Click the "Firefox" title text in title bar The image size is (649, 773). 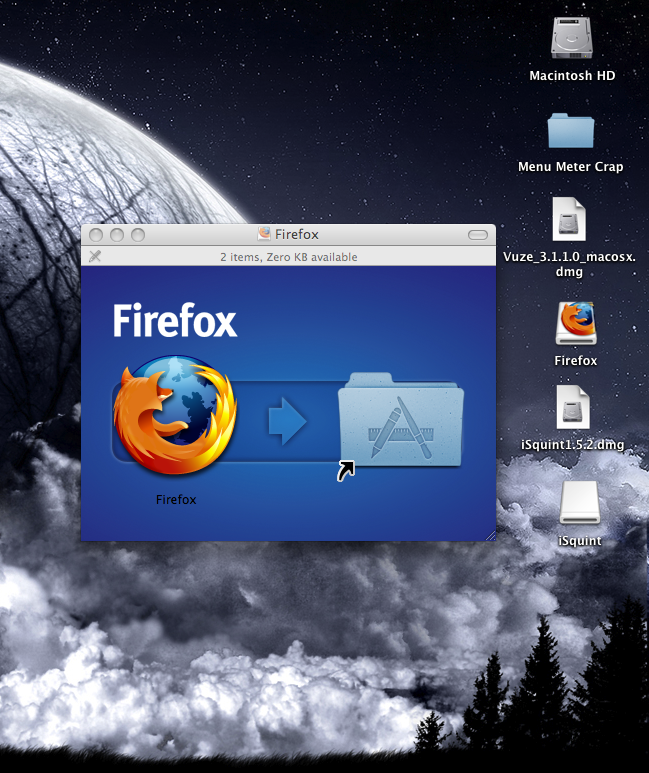click(297, 234)
